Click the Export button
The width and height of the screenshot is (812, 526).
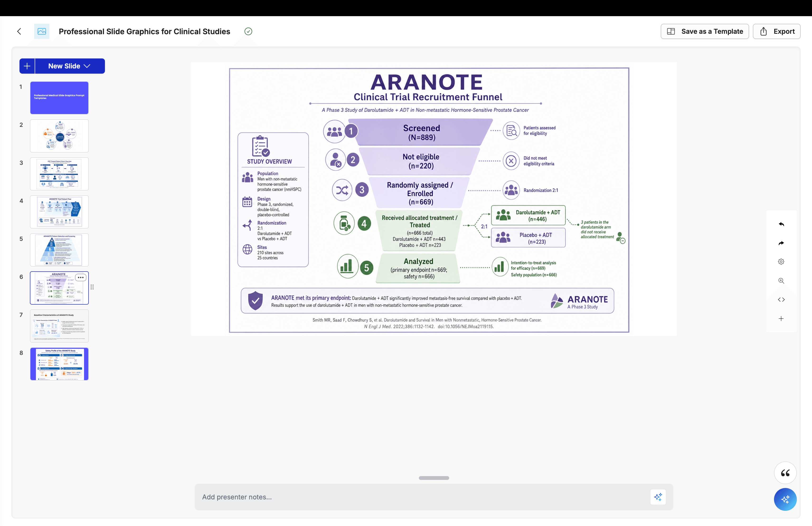pos(777,31)
